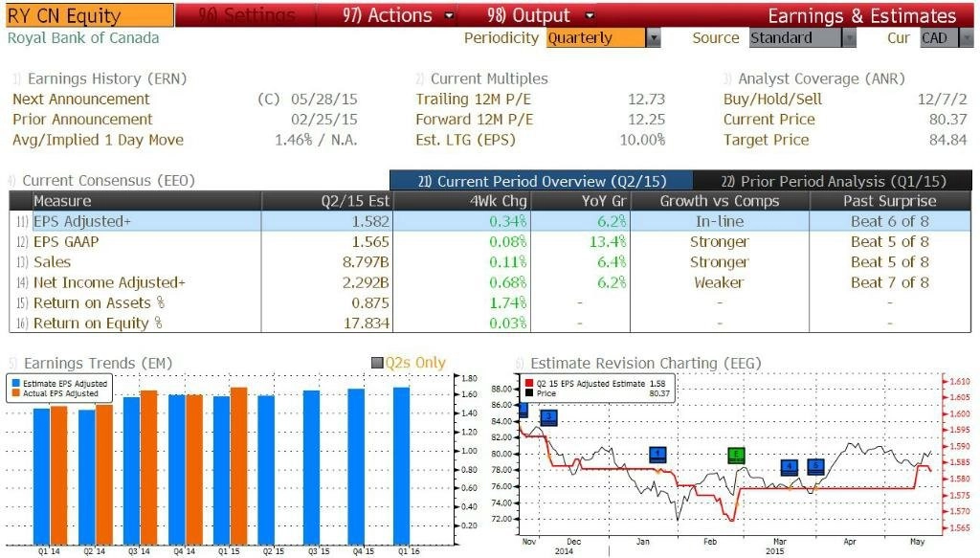This screenshot has height=558, width=980.
Task: Click the Buy/Hold/Sell value 12/7/2
Action: (943, 99)
